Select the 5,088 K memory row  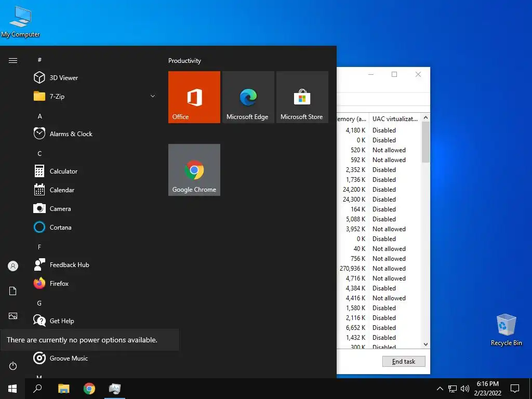pyautogui.click(x=355, y=219)
